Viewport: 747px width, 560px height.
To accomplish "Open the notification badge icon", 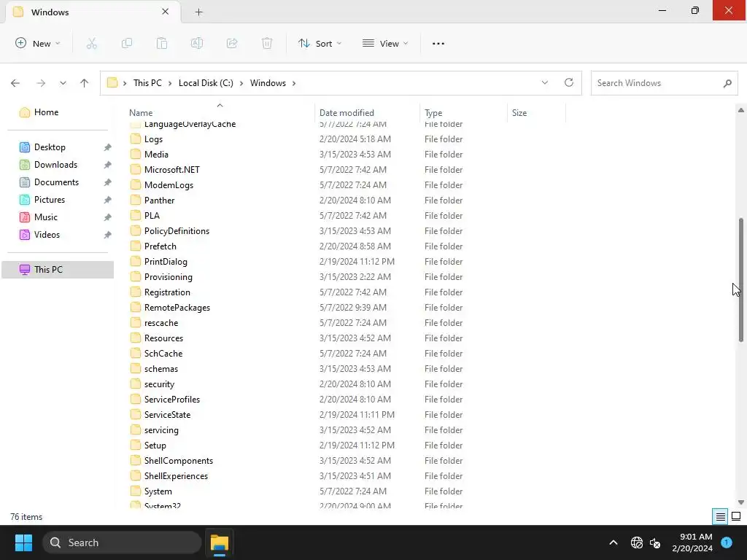I will coord(727,542).
